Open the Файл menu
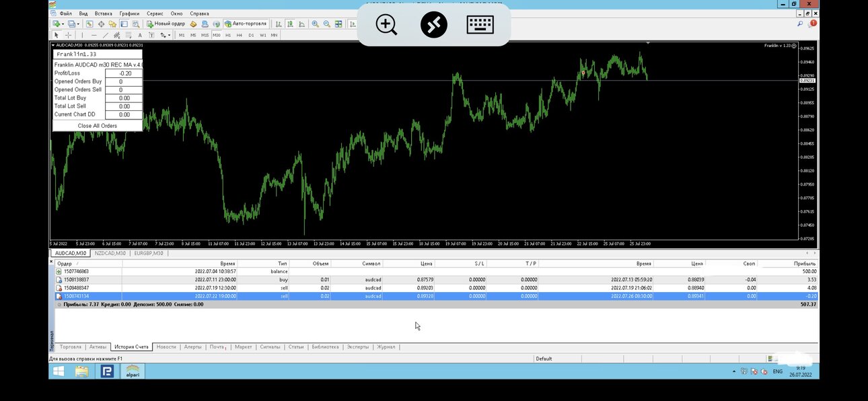 point(65,13)
